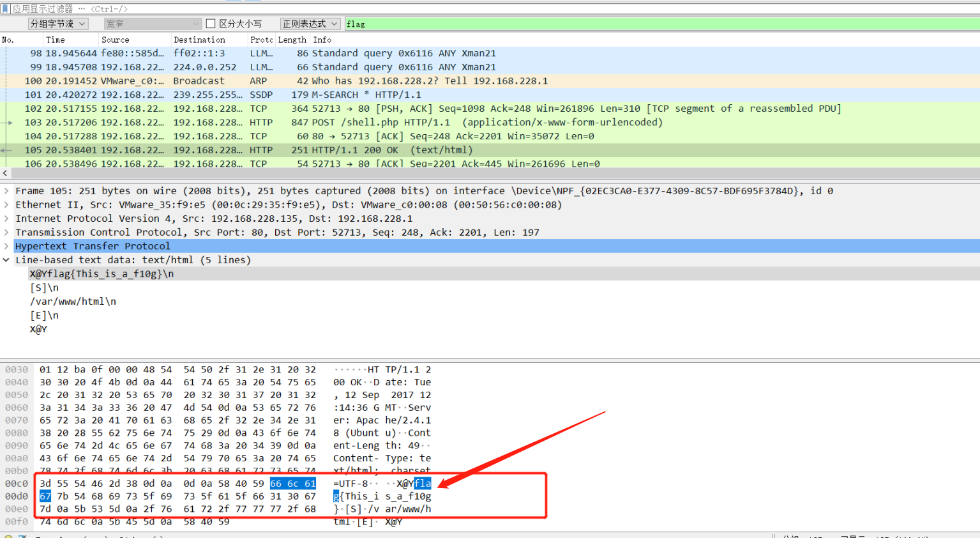
Task: Click the highlighted 66 6c 61 hex bytes
Action: pyautogui.click(x=292, y=484)
